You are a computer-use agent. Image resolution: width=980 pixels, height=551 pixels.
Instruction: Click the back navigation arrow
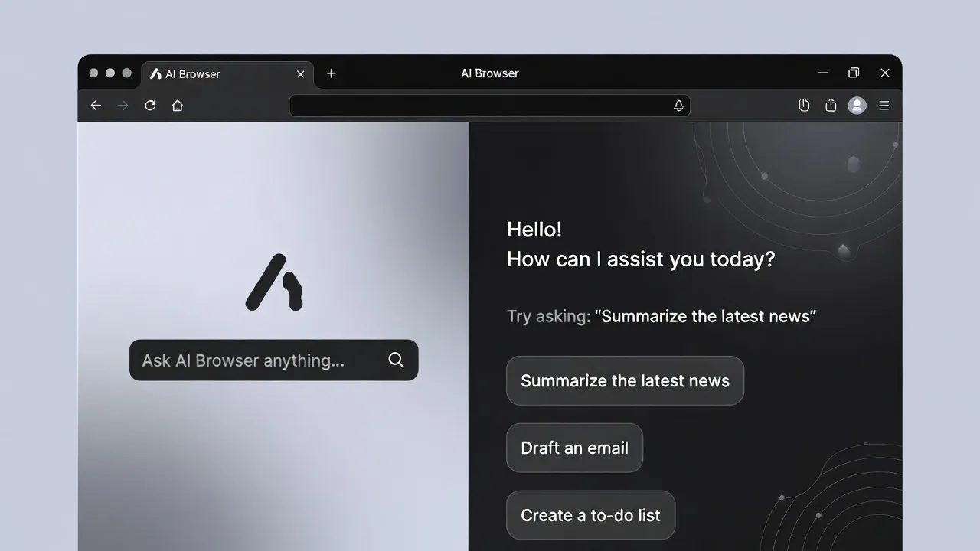point(96,106)
